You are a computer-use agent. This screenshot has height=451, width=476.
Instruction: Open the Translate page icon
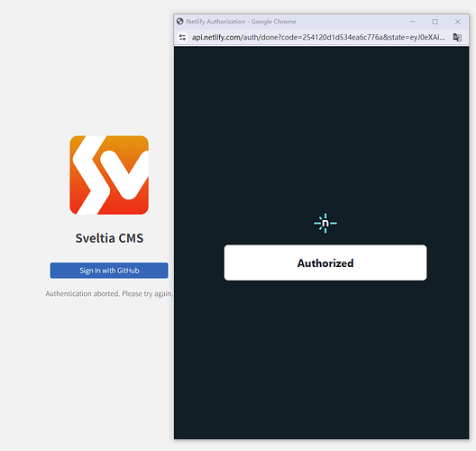click(457, 37)
